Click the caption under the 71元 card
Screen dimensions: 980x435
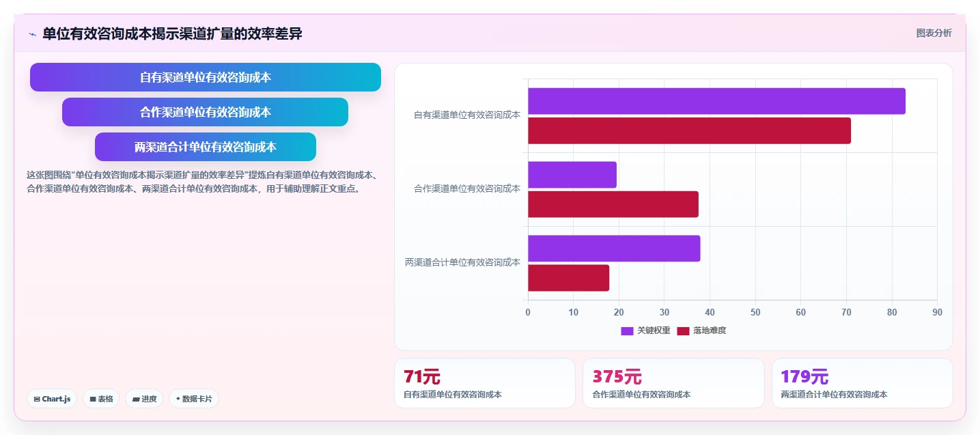coord(453,395)
